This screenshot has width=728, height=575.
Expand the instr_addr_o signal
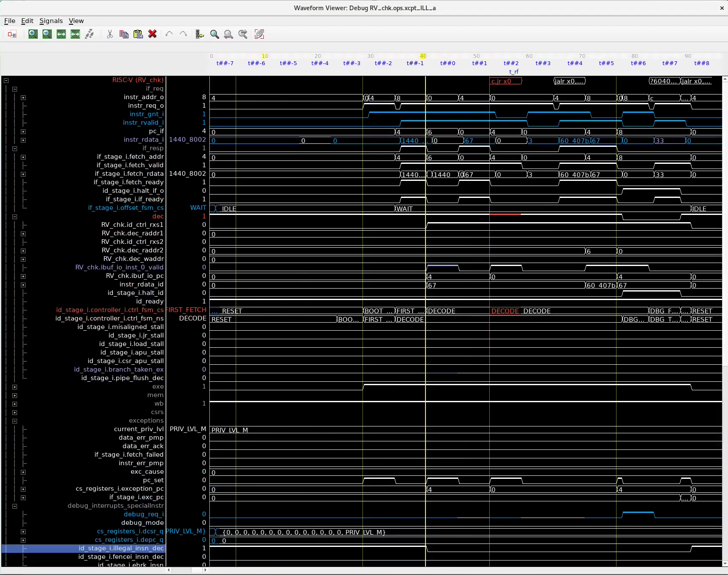[23, 97]
